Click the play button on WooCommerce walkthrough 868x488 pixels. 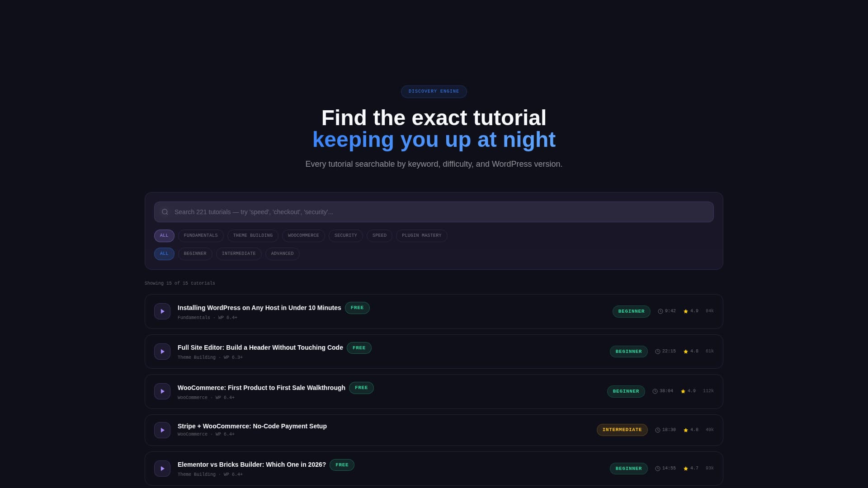click(162, 391)
